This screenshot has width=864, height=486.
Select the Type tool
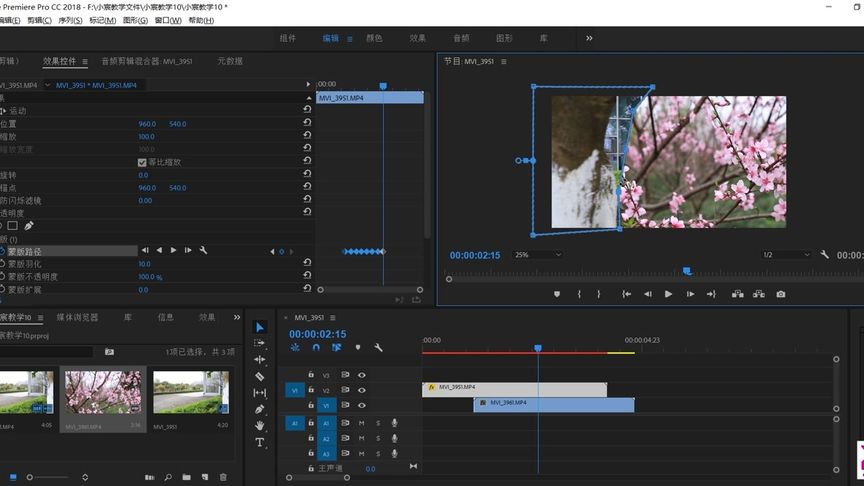coord(260,442)
